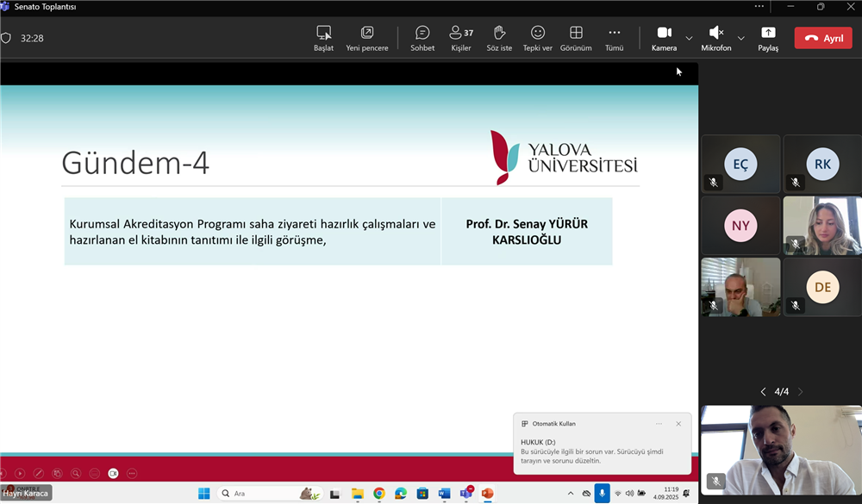Unmute the Mikrofon
The height and width of the screenshot is (504, 862).
tap(715, 39)
